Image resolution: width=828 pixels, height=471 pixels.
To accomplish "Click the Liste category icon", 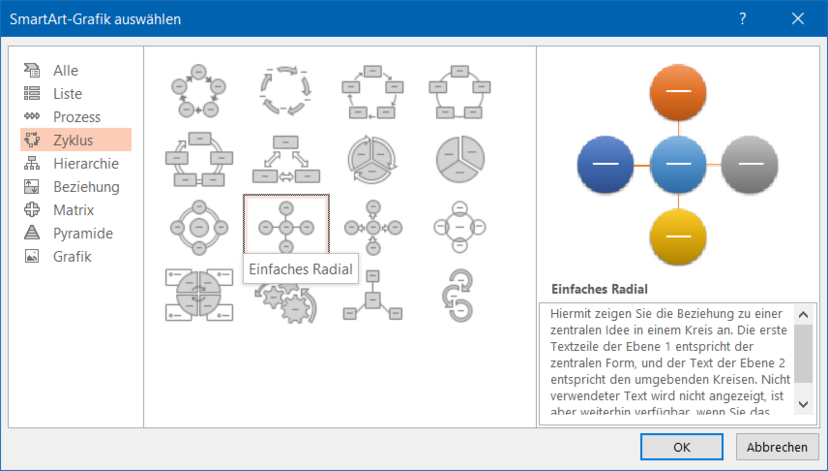I will (x=32, y=93).
